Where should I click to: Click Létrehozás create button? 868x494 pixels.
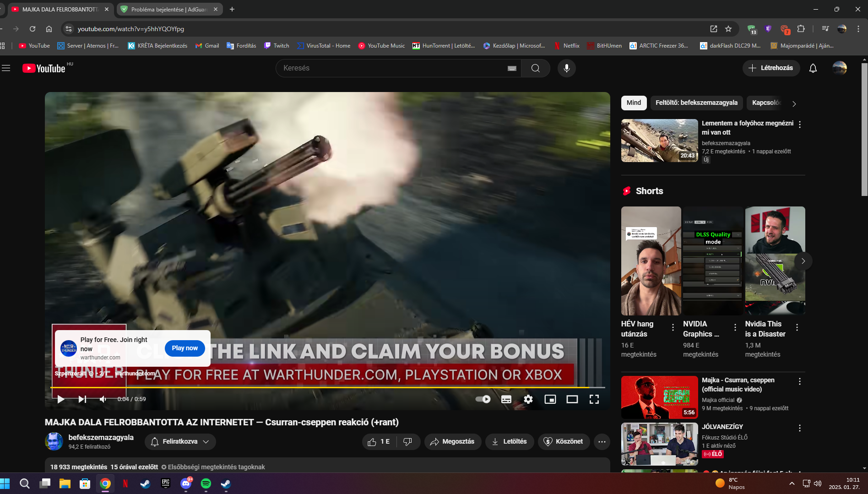[x=771, y=68]
